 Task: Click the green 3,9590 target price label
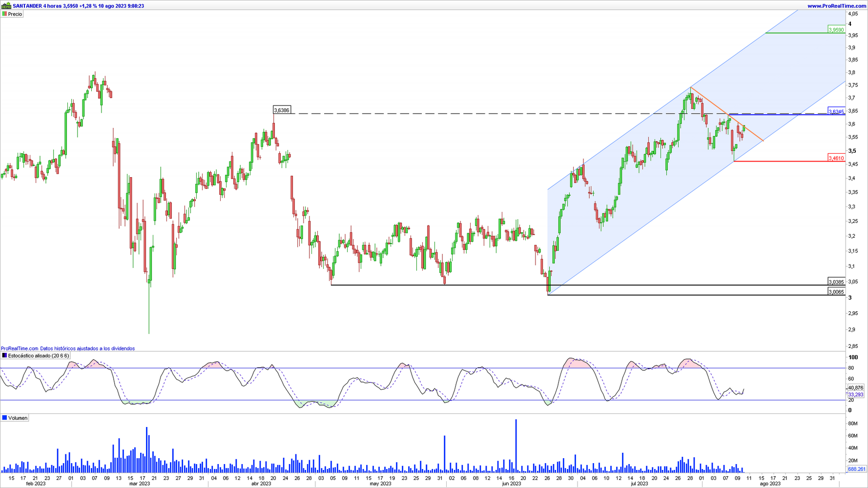(x=836, y=30)
